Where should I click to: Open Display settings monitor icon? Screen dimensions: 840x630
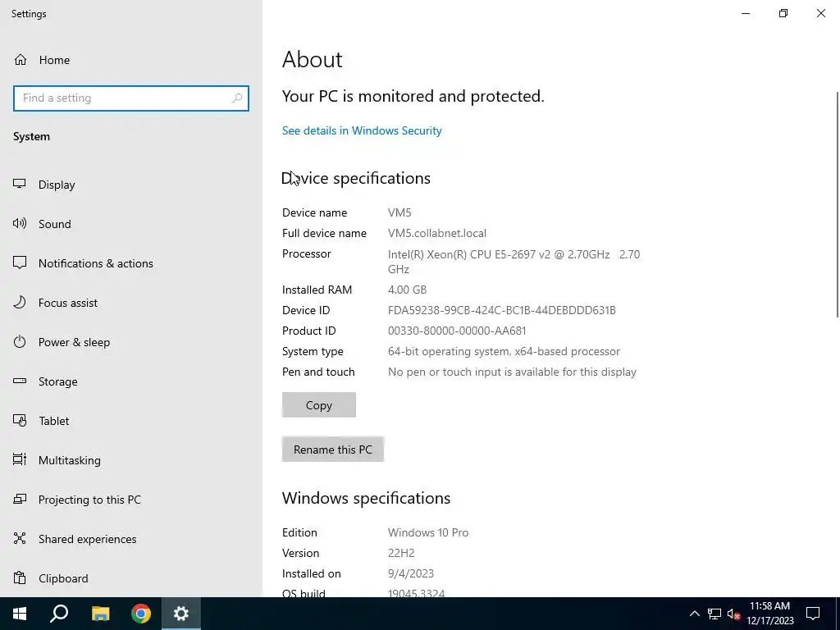[20, 184]
